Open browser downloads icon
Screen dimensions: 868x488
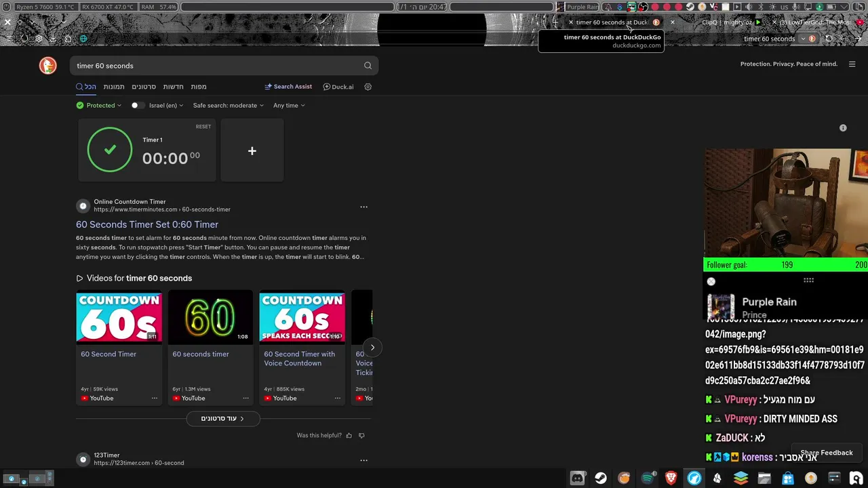(x=53, y=39)
